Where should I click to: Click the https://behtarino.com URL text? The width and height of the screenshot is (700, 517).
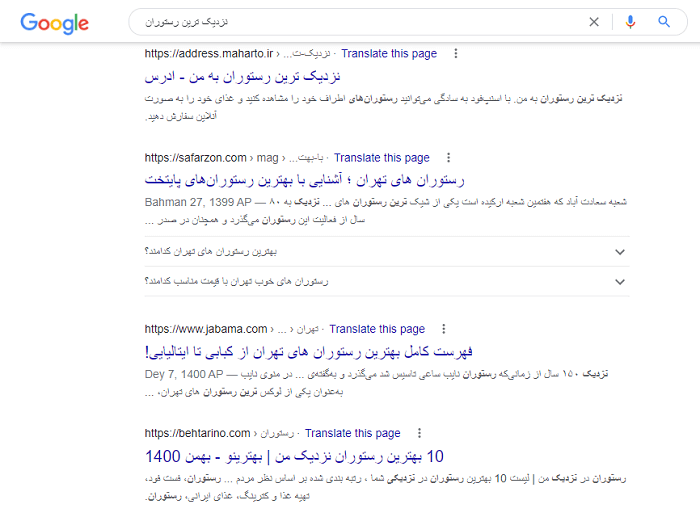pos(197,433)
